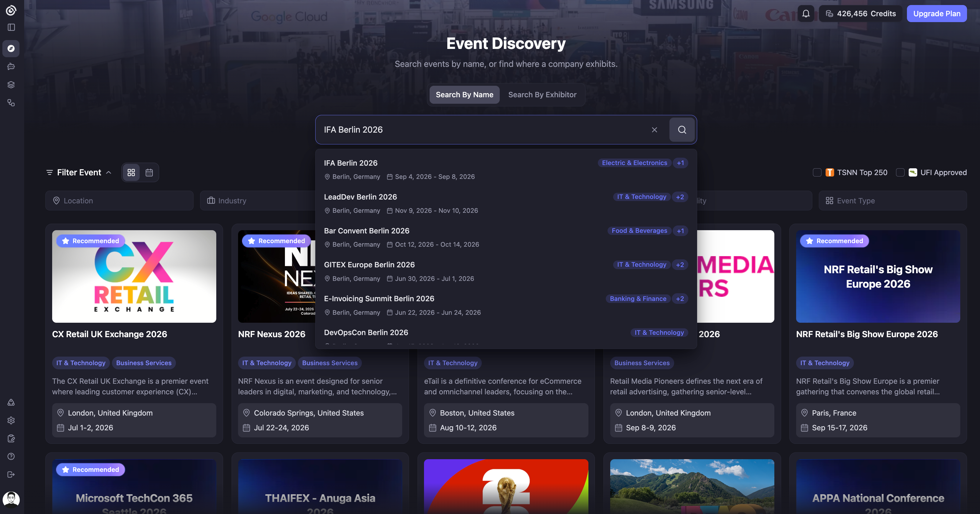Switch to grid view

[x=131, y=173]
